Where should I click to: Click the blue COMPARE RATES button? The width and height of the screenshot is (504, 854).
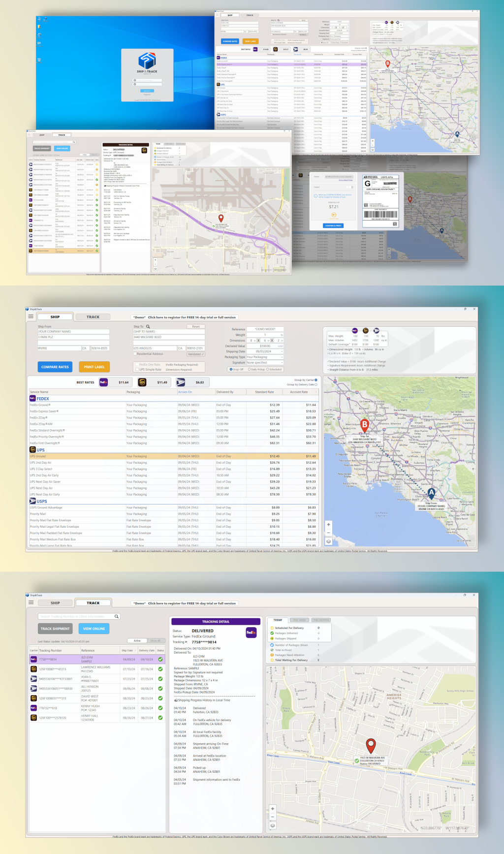(x=55, y=367)
